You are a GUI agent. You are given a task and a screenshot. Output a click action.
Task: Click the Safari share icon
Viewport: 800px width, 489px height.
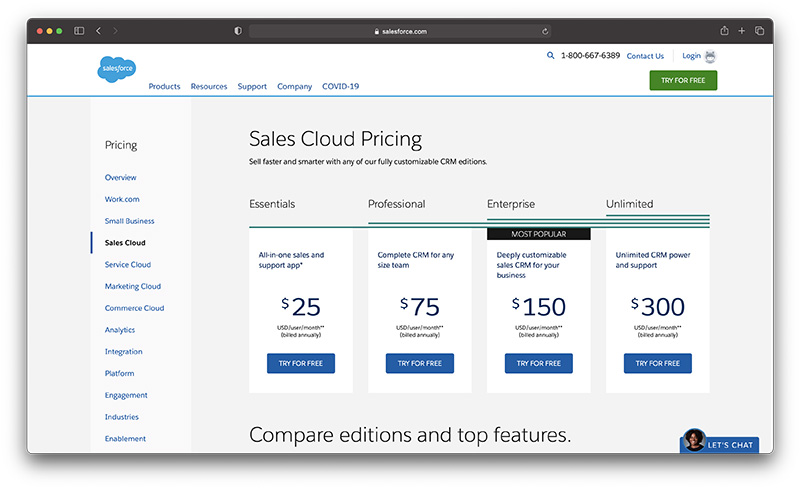click(724, 31)
